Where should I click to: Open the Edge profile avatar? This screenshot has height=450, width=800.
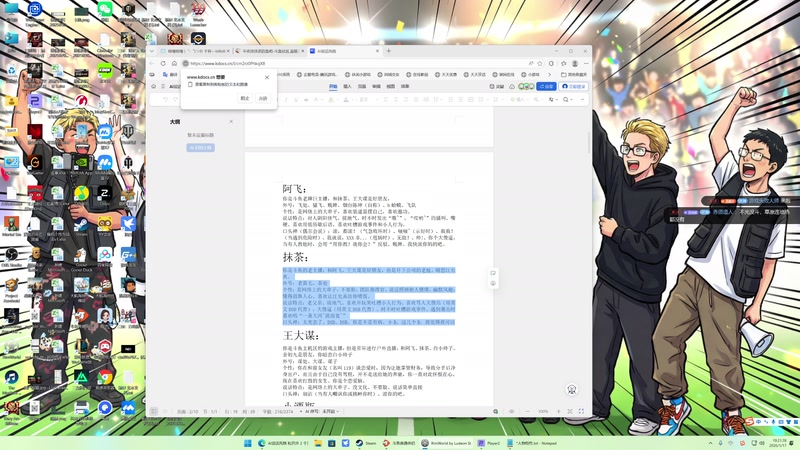pos(574,63)
